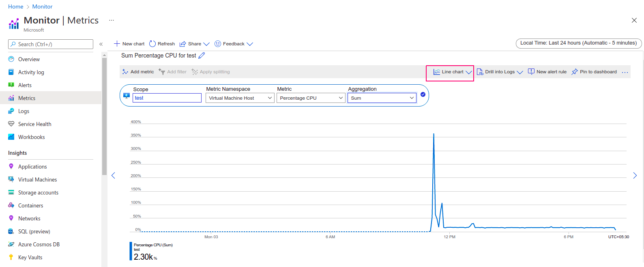Screen dimensions: 644x267
Task: Click the 350% peak of the CPU line
Action: point(434,134)
